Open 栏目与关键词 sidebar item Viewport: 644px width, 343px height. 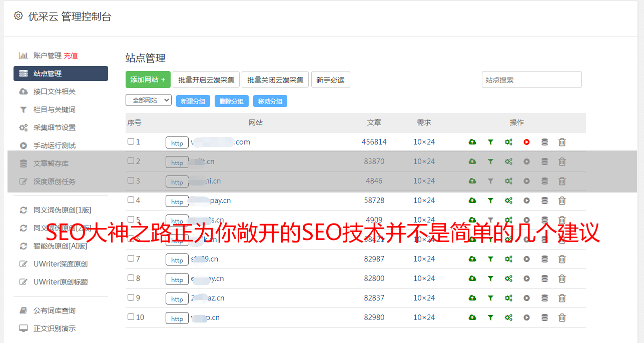(55, 109)
